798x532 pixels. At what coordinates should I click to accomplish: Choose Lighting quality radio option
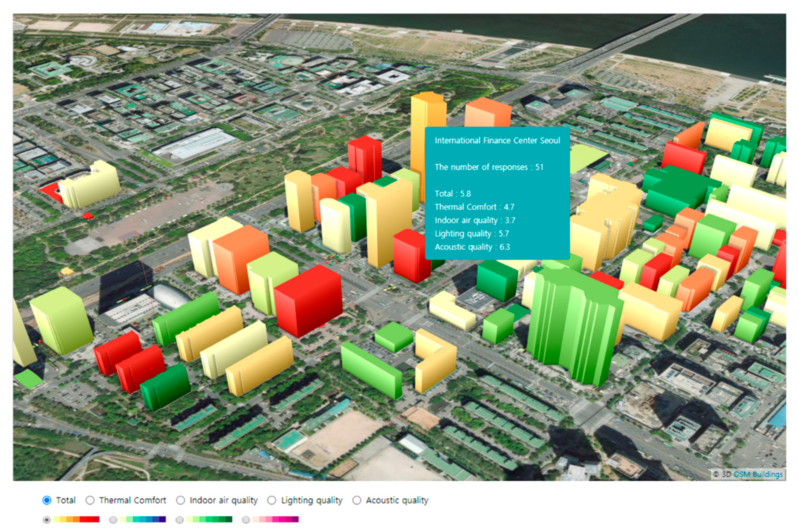[271, 500]
